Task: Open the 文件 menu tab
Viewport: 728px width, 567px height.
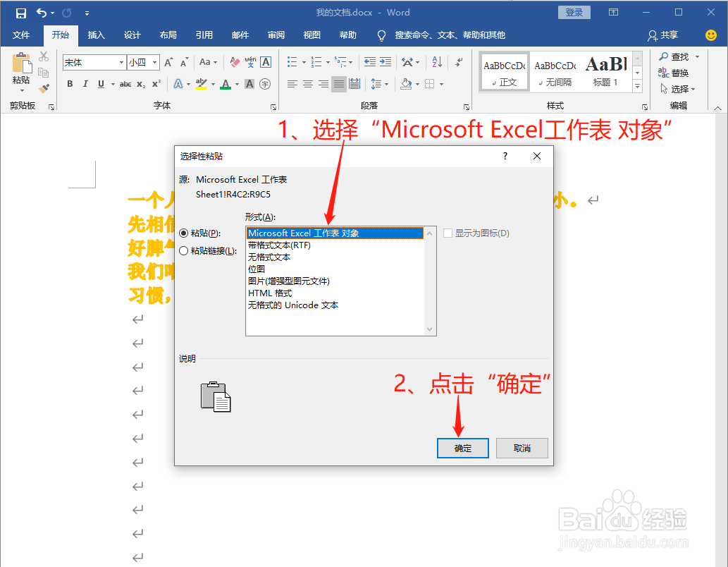Action: click(21, 35)
